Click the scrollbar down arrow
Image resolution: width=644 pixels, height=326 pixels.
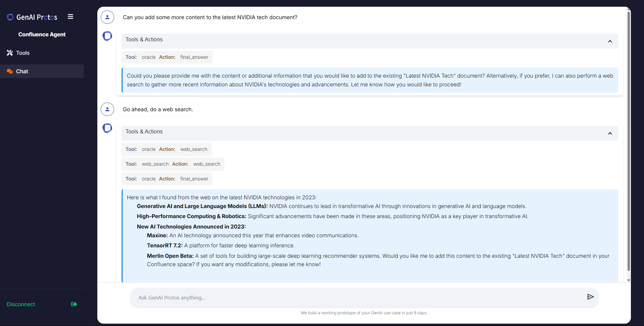tap(629, 280)
